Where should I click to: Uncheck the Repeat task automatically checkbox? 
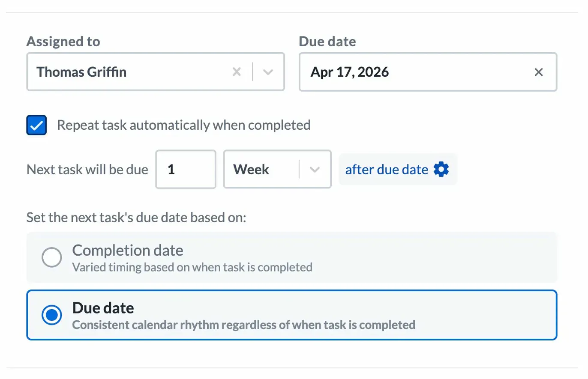pos(36,125)
